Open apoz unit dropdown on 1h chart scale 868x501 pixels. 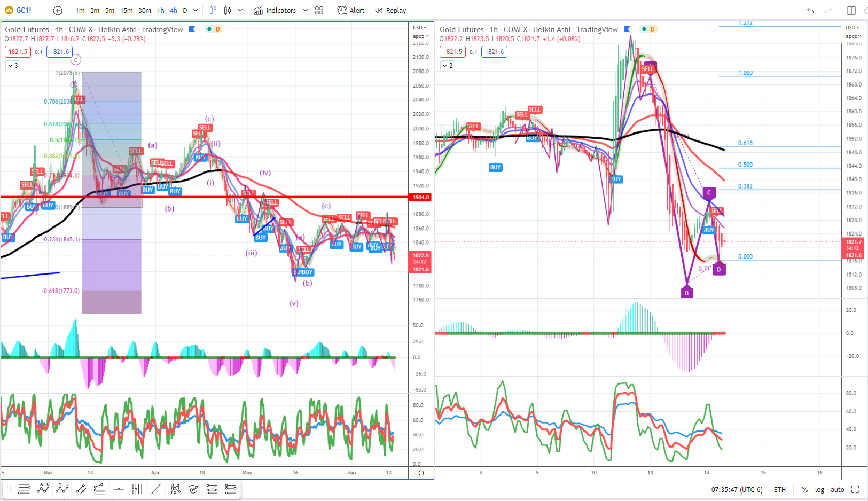tap(853, 36)
